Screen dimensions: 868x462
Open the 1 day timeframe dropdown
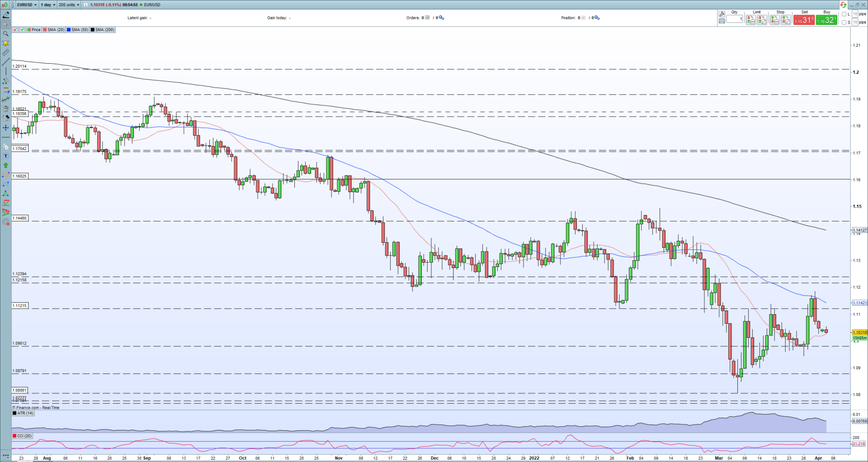(x=48, y=5)
